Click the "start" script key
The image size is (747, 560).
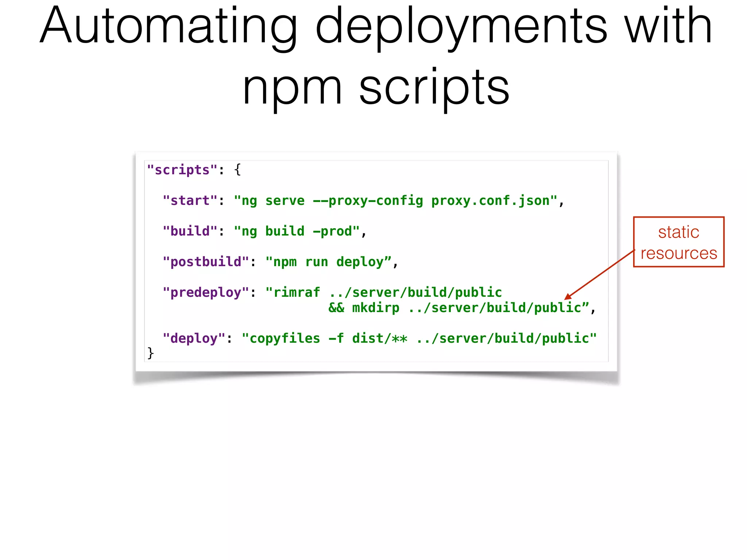190,201
